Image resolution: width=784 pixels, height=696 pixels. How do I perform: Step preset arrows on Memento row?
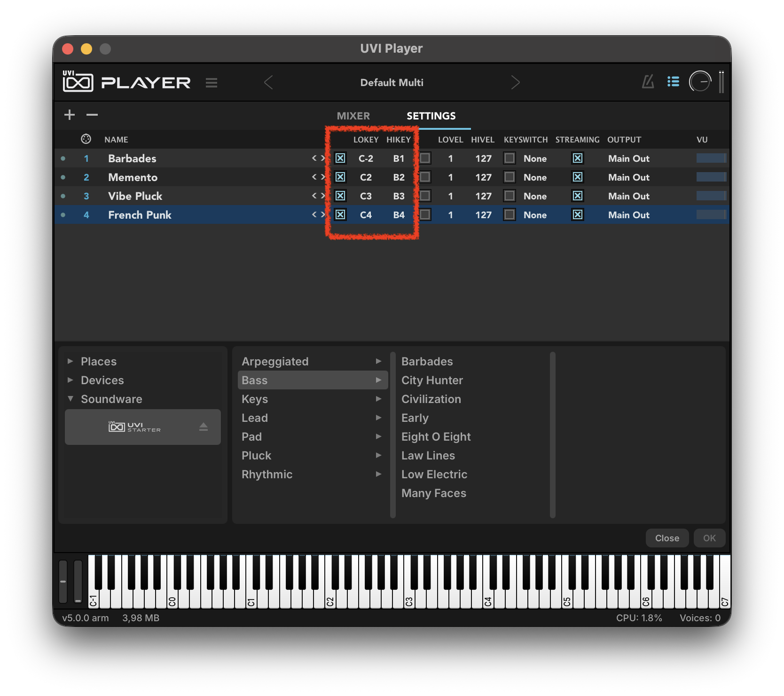[x=318, y=177]
